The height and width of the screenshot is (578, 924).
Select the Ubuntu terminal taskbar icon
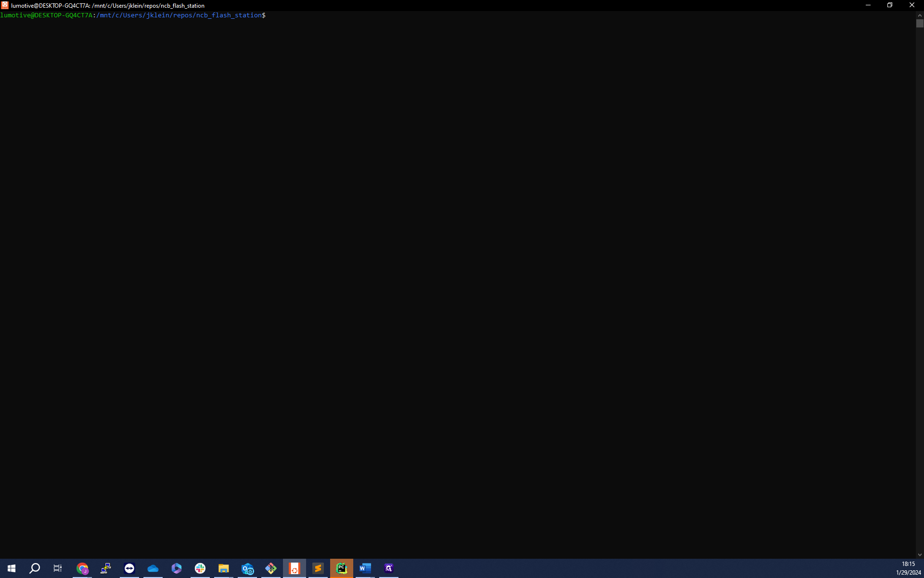click(295, 568)
